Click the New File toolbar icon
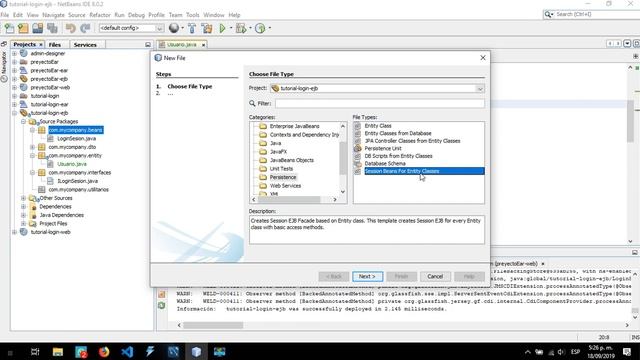The height and width of the screenshot is (360, 640). pos(9,28)
